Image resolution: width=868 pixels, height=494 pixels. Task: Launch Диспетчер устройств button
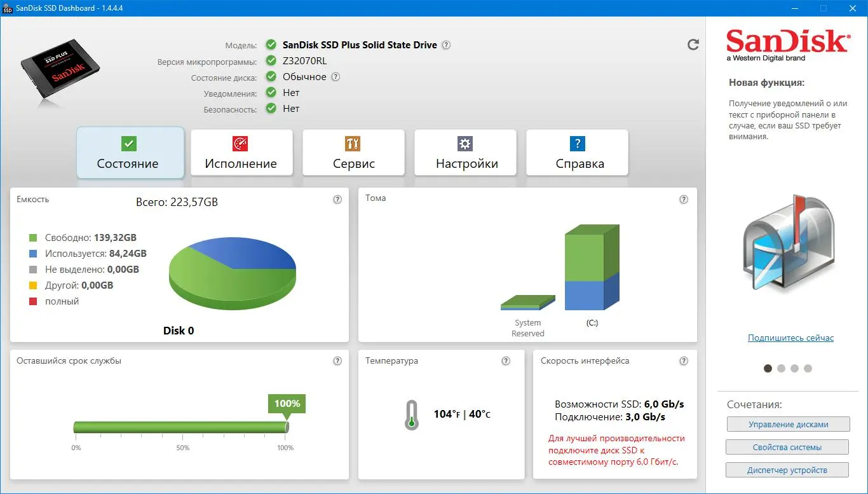(787, 470)
